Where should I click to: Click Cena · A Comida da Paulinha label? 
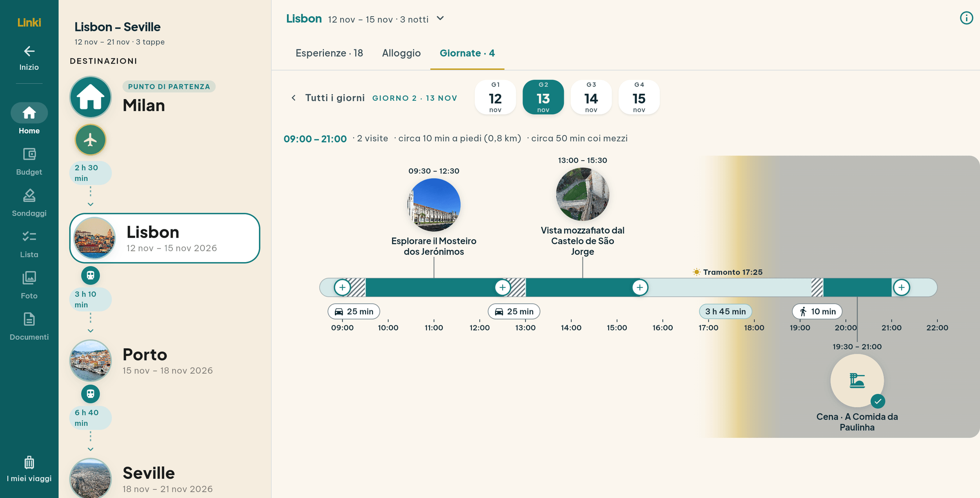tap(857, 422)
